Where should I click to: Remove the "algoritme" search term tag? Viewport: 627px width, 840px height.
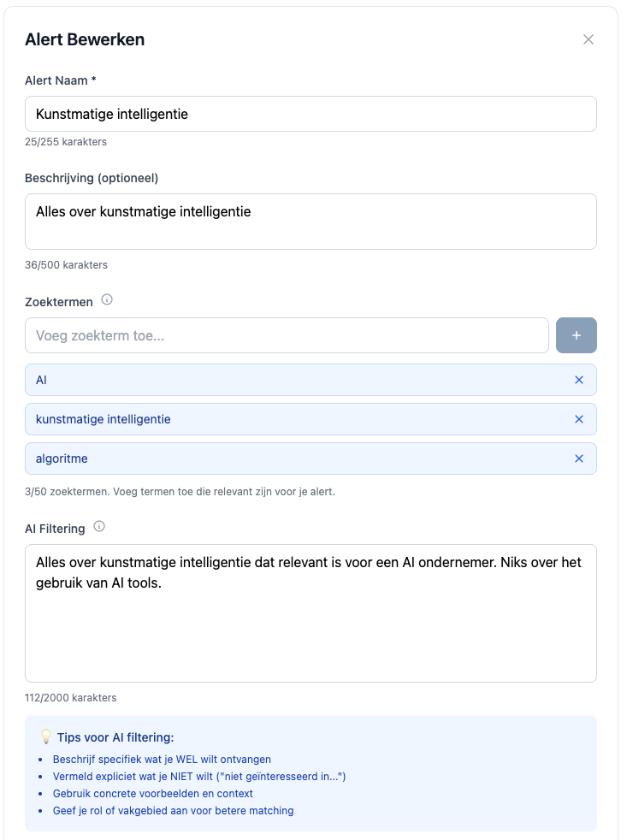(579, 458)
